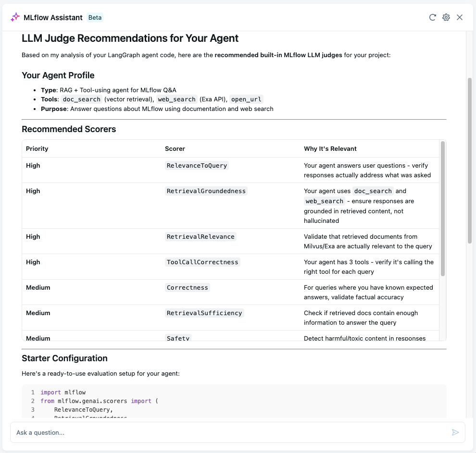This screenshot has height=453, width=476.
Task: Click the 'import mlflow' code line
Action: [63, 392]
